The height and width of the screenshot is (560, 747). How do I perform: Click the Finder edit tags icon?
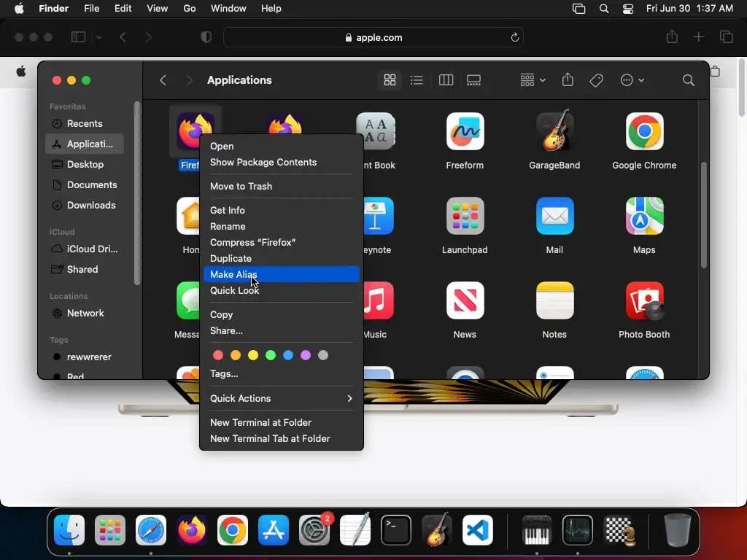click(596, 80)
